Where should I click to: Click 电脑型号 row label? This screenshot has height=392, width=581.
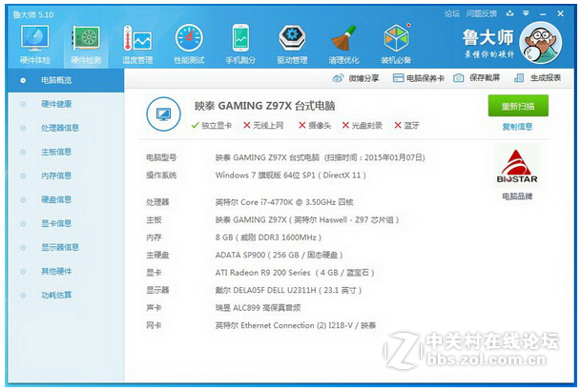(161, 157)
